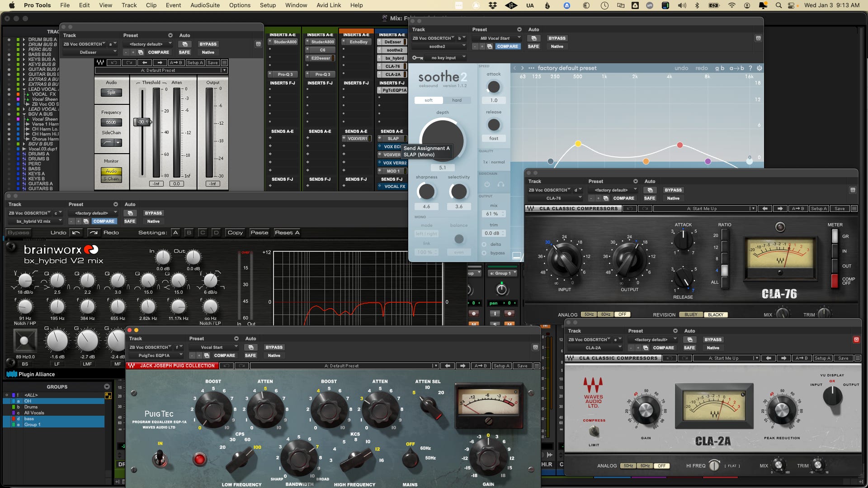Select the Drums group in Groups list

31,407
